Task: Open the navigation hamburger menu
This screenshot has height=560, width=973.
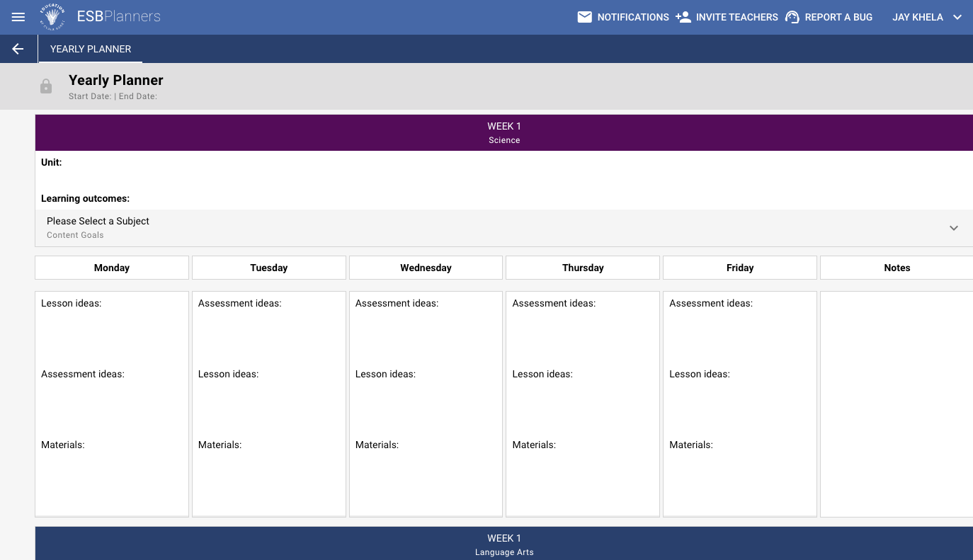Action: 18,17
